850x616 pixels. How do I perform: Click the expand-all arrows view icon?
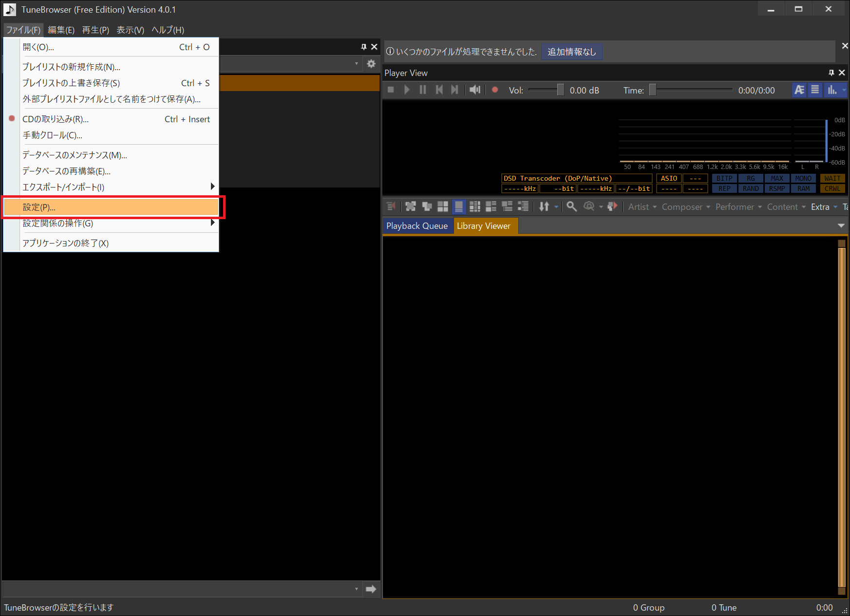pos(411,206)
